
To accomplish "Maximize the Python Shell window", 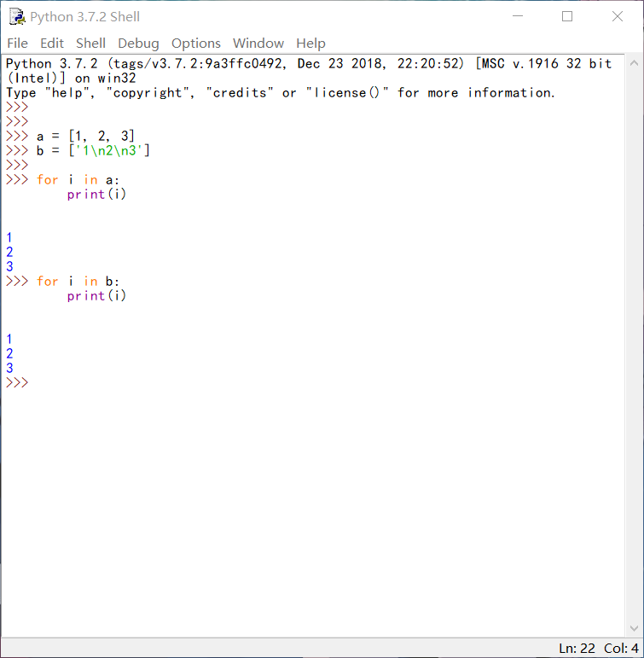I will click(567, 17).
